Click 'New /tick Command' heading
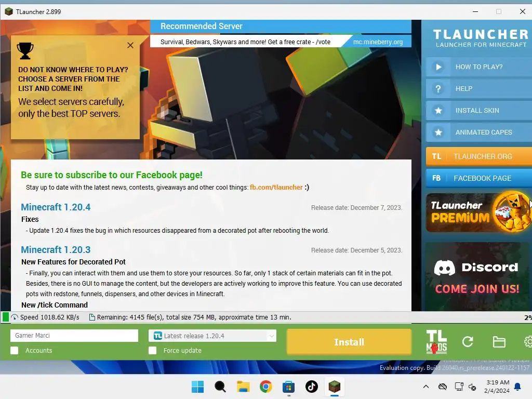This screenshot has height=399, width=532. (x=54, y=305)
